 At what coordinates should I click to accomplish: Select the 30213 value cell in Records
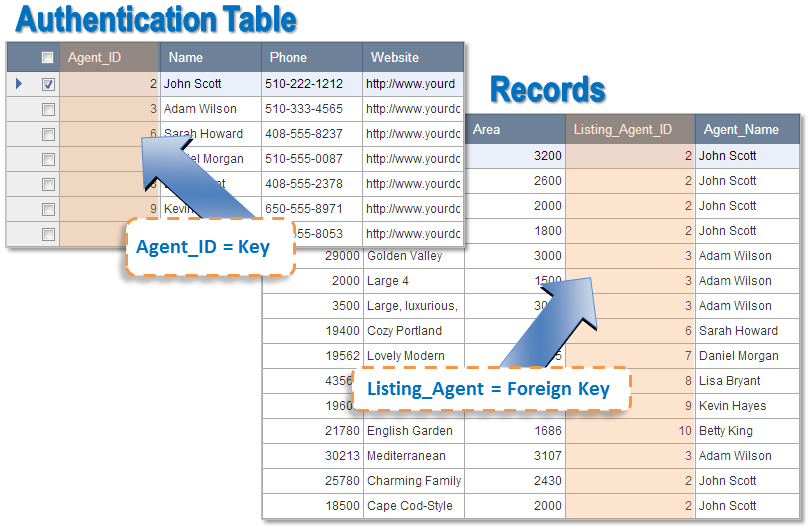313,456
